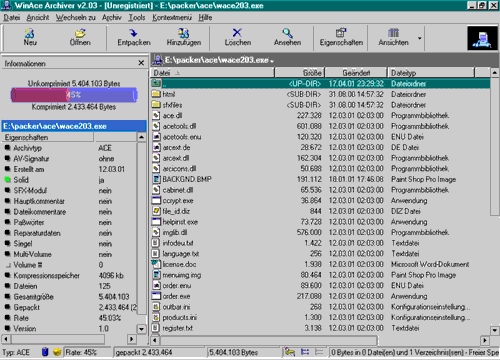Select the file language.txt
The image size is (500, 360).
tap(181, 254)
